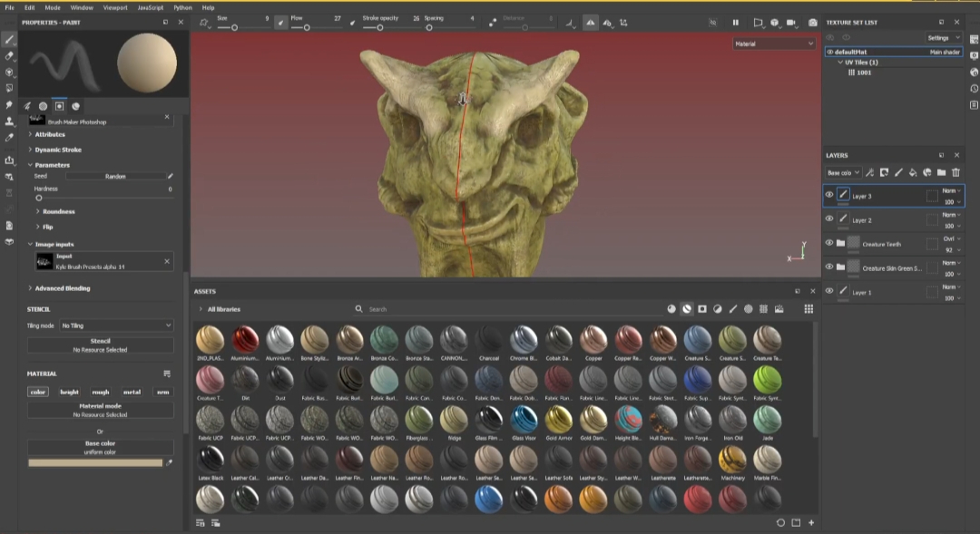Hide the Creature Skin Green layer
The height and width of the screenshot is (534, 980).
[829, 267]
